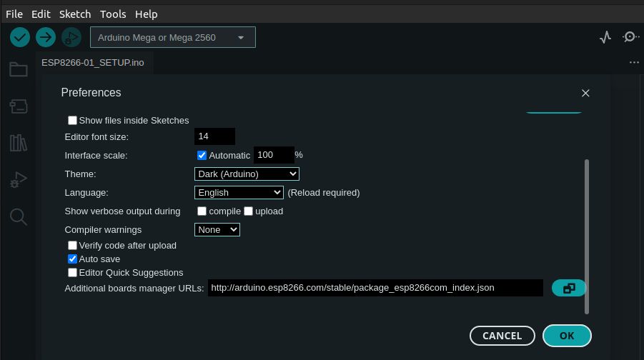This screenshot has width=644, height=360.
Task: Click the Verify checkmark button
Action: (x=20, y=37)
